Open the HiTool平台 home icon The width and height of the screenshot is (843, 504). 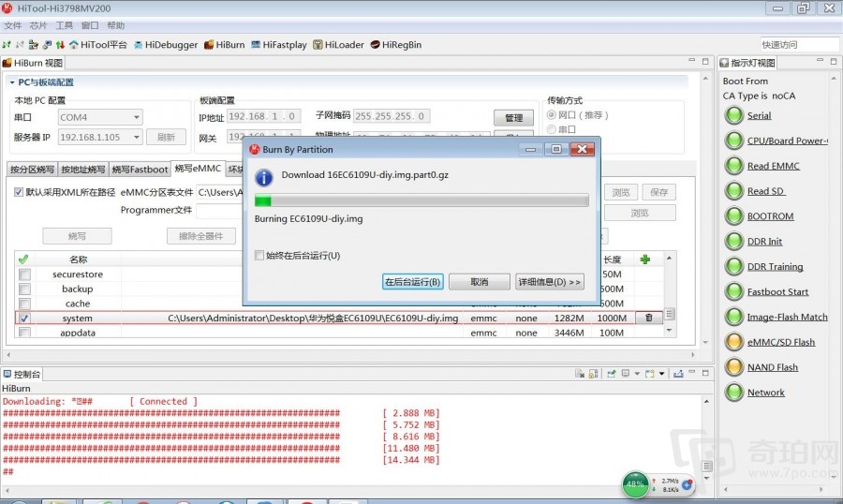(74, 45)
